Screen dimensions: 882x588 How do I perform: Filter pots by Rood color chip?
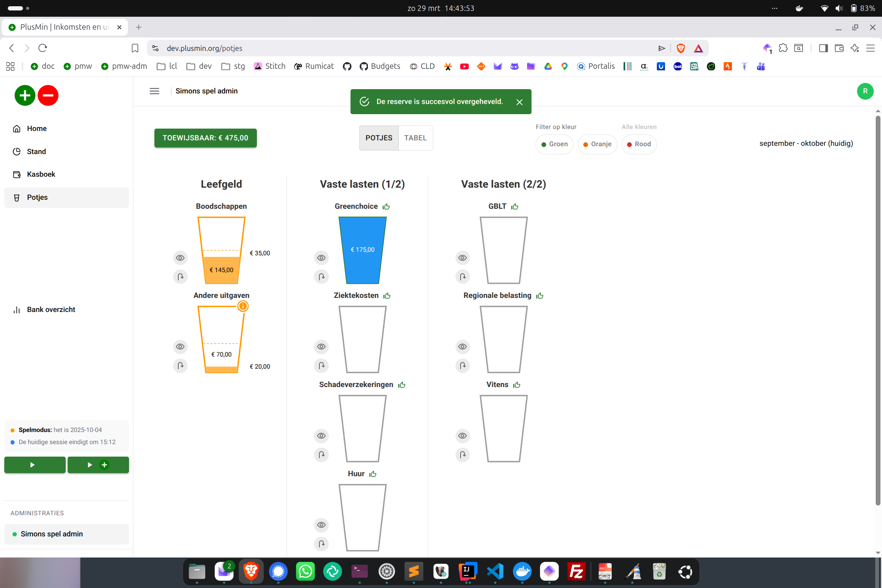[x=639, y=144]
